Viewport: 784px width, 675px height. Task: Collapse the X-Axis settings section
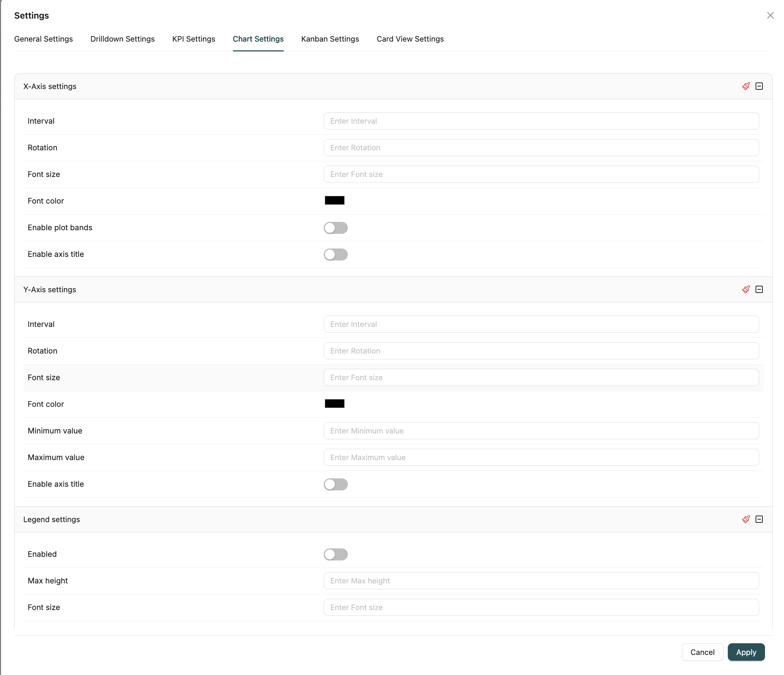[x=759, y=86]
